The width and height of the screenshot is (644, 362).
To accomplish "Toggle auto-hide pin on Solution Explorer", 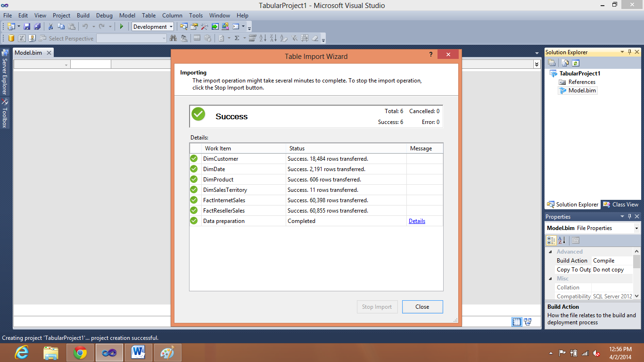I will [629, 52].
